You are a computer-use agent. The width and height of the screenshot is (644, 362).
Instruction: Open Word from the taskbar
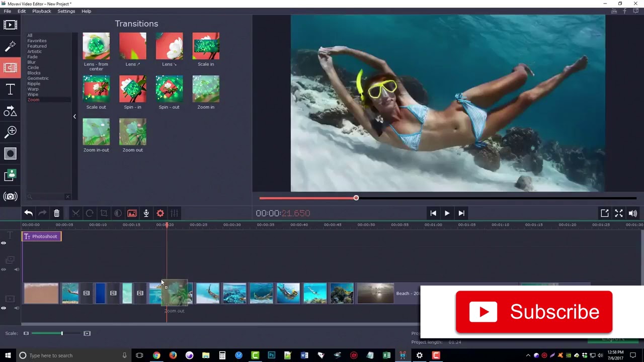(304, 355)
